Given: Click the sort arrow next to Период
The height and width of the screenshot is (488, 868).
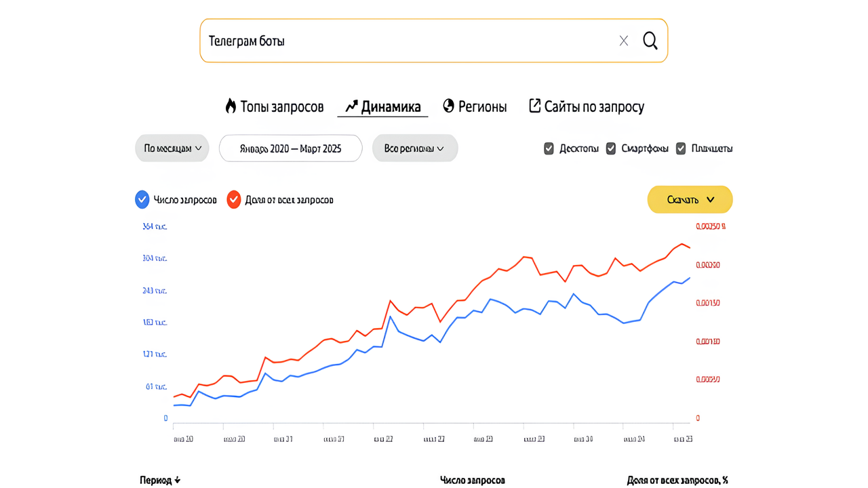Looking at the screenshot, I should 178,480.
